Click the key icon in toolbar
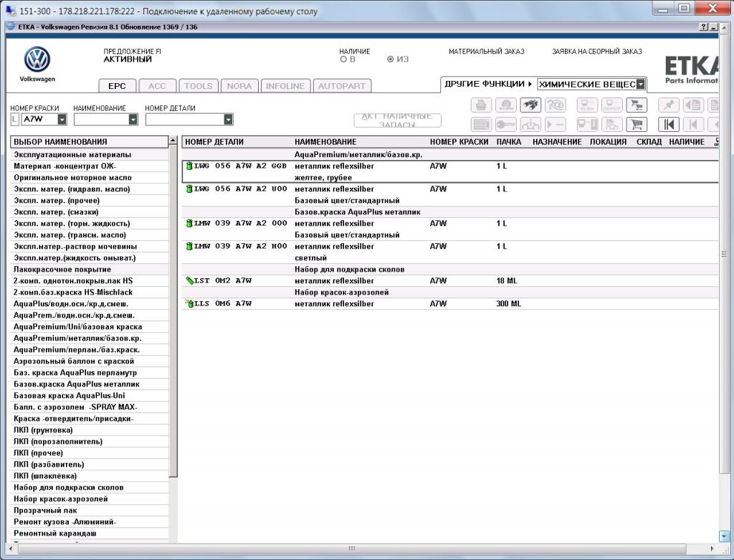The height and width of the screenshot is (560, 734). point(505,125)
